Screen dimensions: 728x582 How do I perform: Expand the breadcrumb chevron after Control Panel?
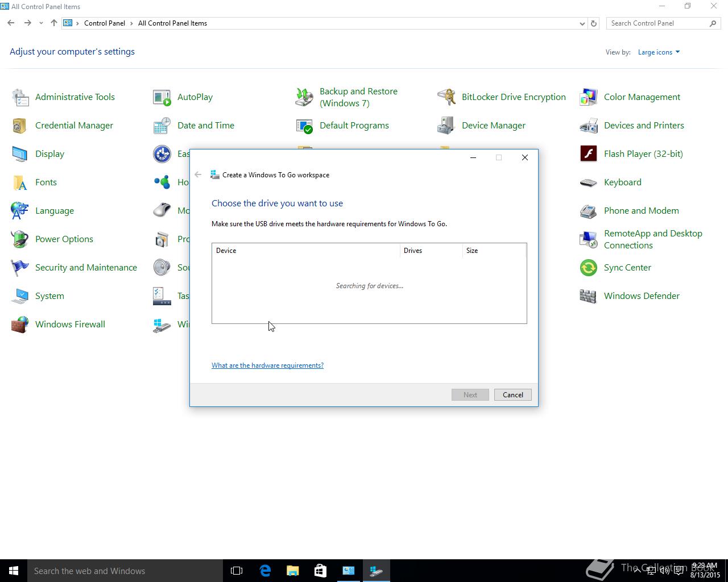[x=131, y=23]
